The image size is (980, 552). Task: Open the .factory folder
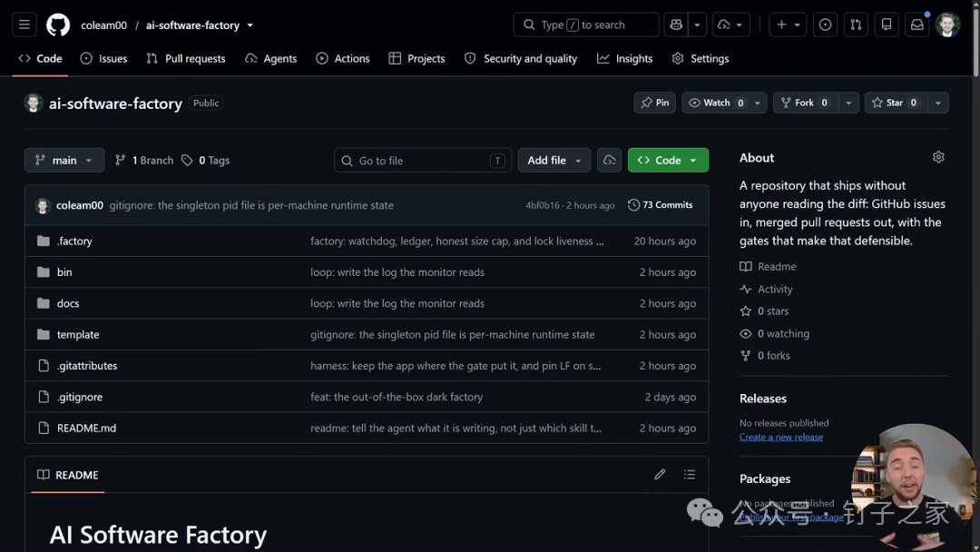(x=74, y=241)
